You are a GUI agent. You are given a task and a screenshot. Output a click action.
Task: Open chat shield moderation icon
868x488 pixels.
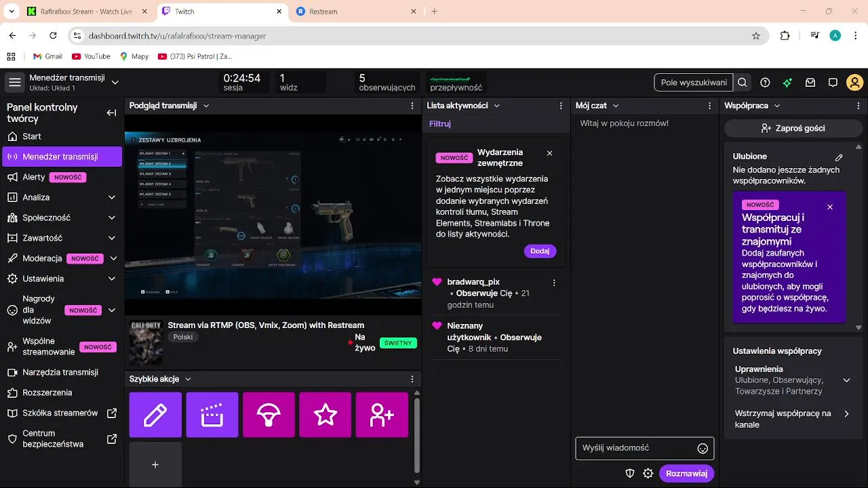tap(629, 473)
